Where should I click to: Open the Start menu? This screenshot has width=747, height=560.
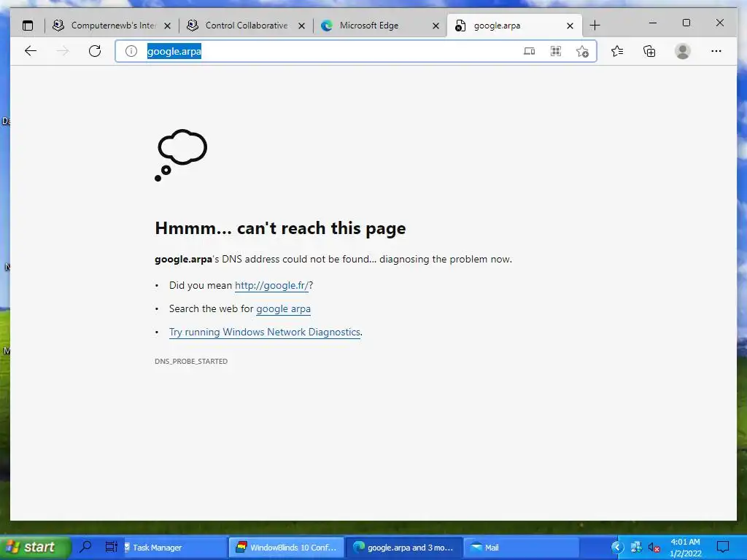[x=36, y=547]
